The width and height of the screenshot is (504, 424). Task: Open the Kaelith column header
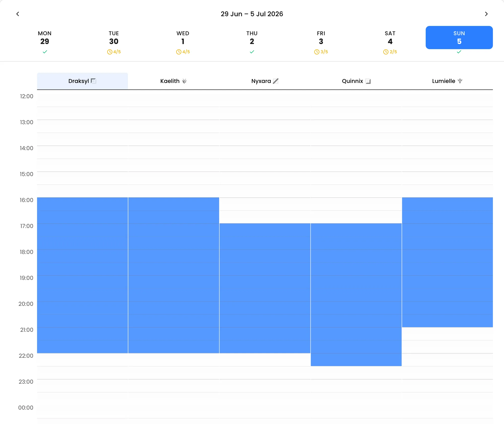174,81
